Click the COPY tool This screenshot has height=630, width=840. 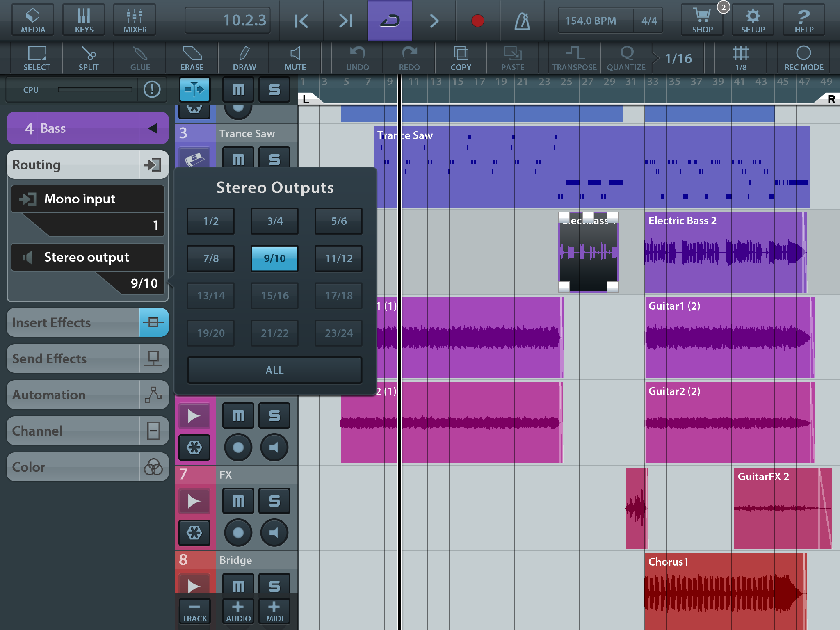point(461,58)
